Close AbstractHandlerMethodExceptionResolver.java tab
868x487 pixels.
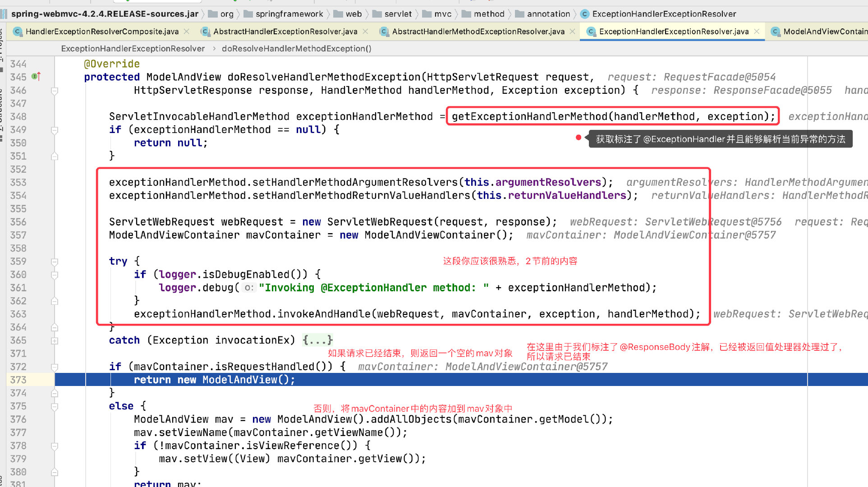[572, 32]
